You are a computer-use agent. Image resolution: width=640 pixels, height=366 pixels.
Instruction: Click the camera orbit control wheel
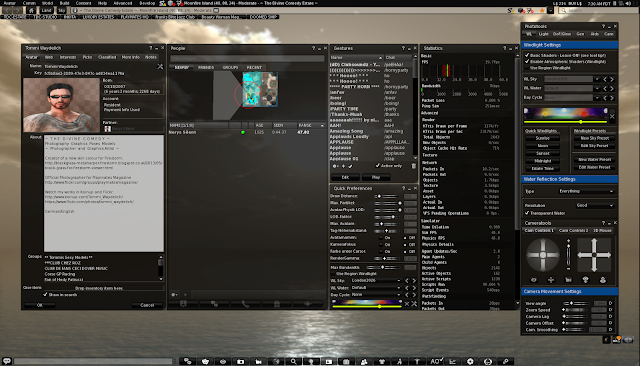coord(542,255)
